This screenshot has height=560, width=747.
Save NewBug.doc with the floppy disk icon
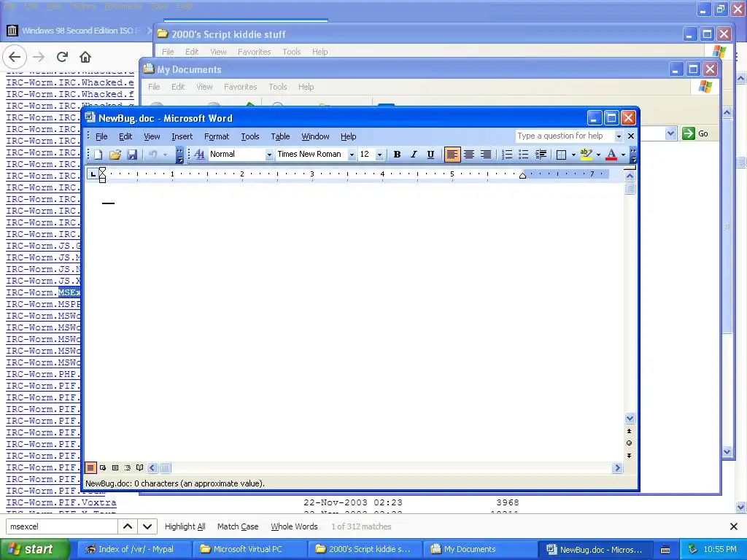(x=132, y=155)
